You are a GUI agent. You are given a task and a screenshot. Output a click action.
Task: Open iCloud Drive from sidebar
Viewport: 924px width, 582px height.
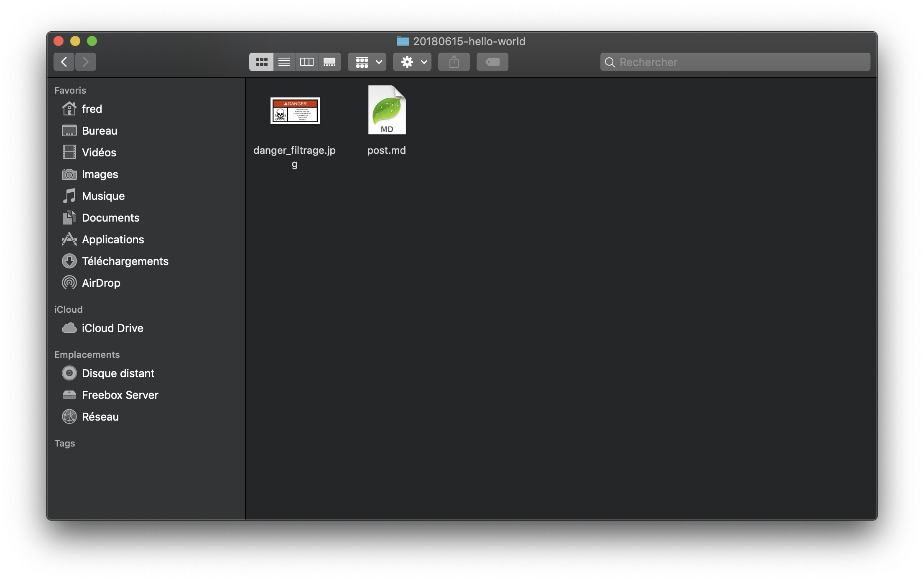click(x=112, y=328)
